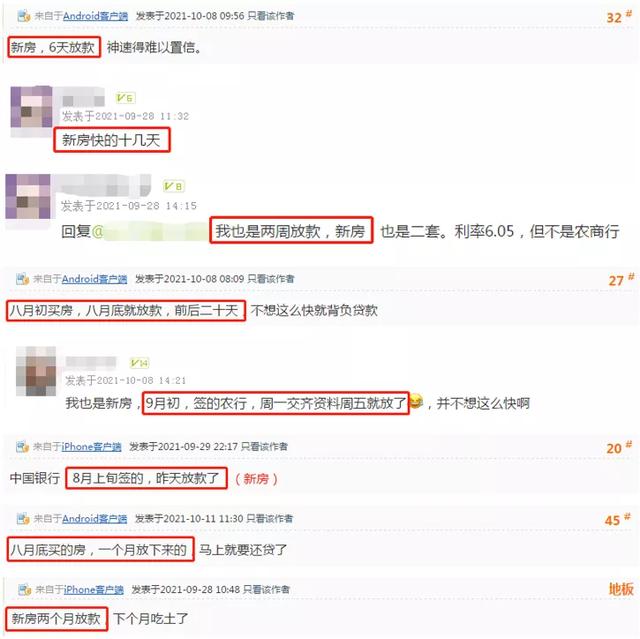Screen dimensions: 640x639
Task: Open Android客户端 link on 09:56 post
Action: 96,16
